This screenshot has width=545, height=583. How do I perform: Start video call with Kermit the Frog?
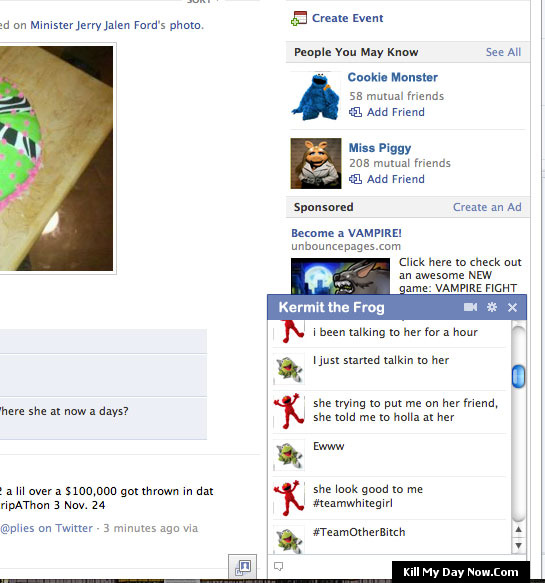(x=470, y=307)
